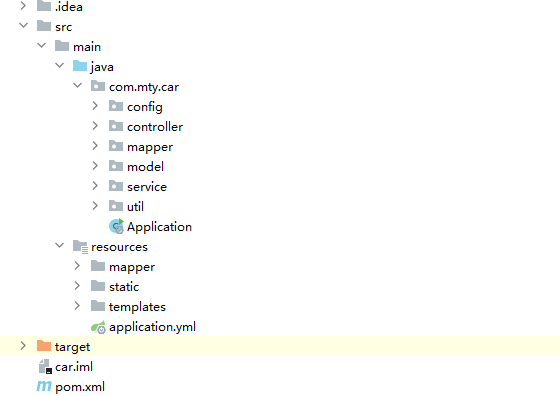Viewport: 560px width, 396px height.
Task: Click the orange target folder icon
Action: point(44,346)
